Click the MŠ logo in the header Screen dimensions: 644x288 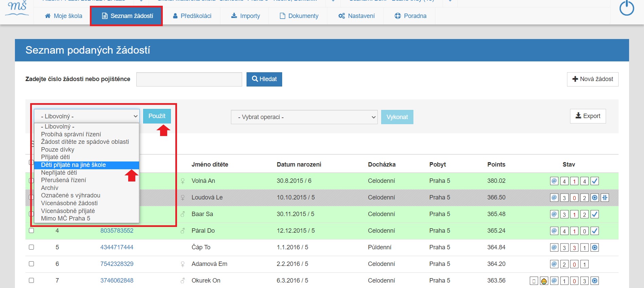coord(17,8)
